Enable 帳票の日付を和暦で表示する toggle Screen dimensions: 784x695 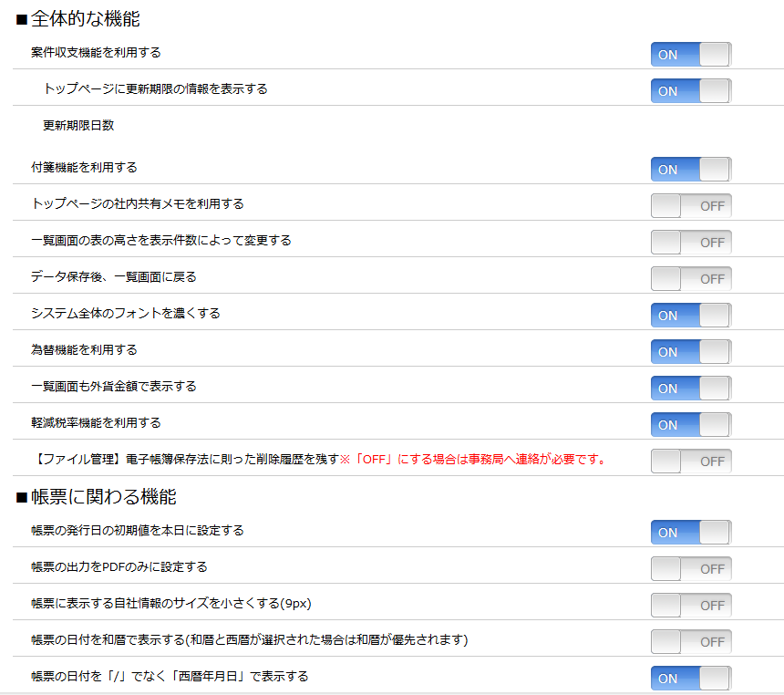(690, 642)
